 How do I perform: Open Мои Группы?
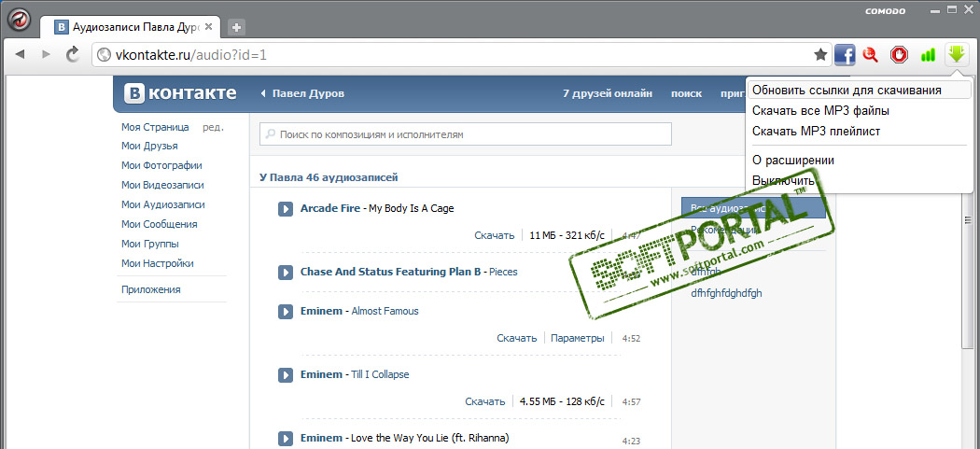(x=150, y=244)
